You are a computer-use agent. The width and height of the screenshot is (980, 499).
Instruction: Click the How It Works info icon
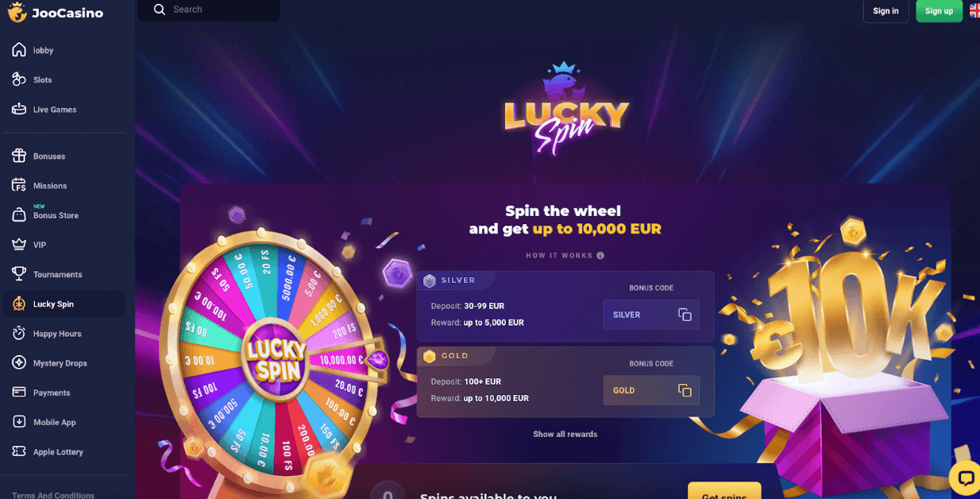click(x=600, y=256)
